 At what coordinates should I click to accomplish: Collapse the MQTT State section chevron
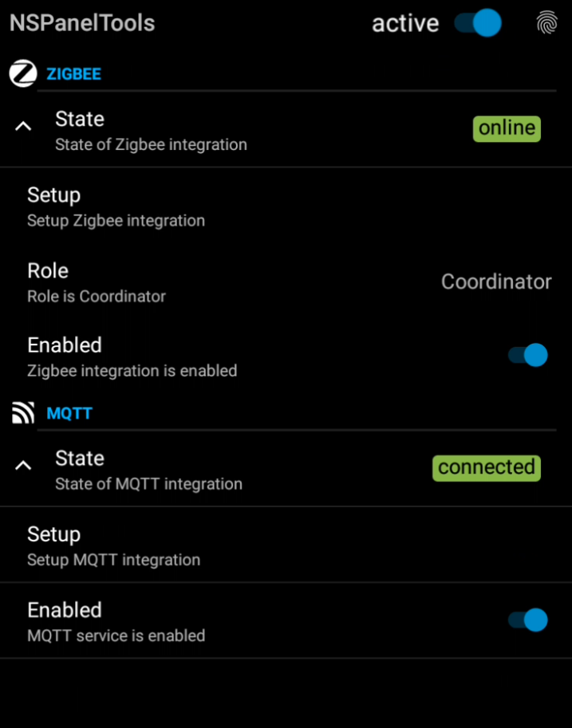pyautogui.click(x=24, y=465)
